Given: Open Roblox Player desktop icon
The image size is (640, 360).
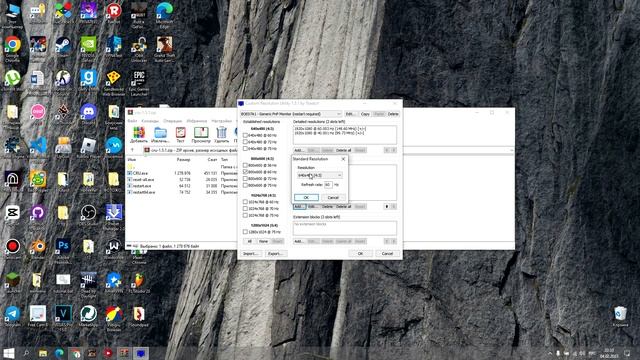Looking at the screenshot, I should (x=89, y=145).
